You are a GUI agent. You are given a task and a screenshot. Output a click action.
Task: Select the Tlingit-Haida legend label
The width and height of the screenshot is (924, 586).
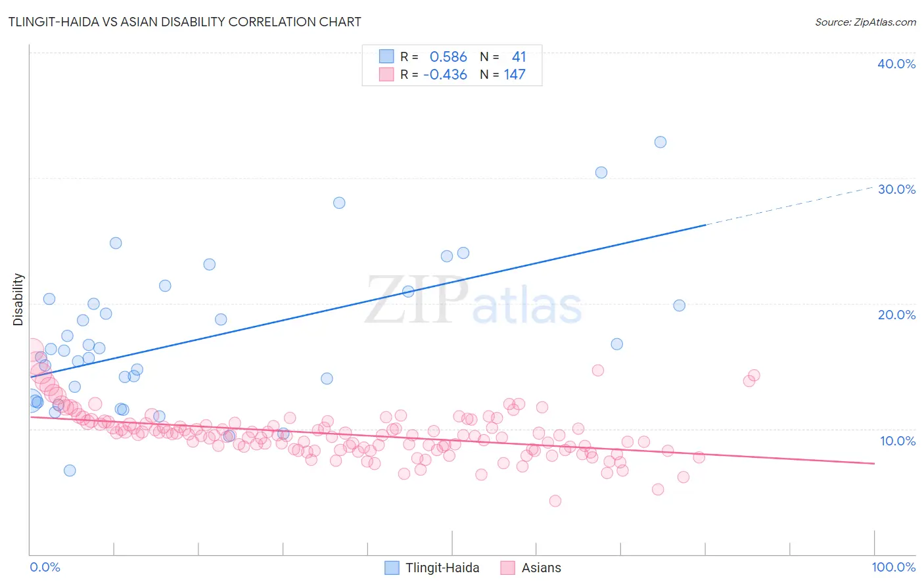click(442, 568)
